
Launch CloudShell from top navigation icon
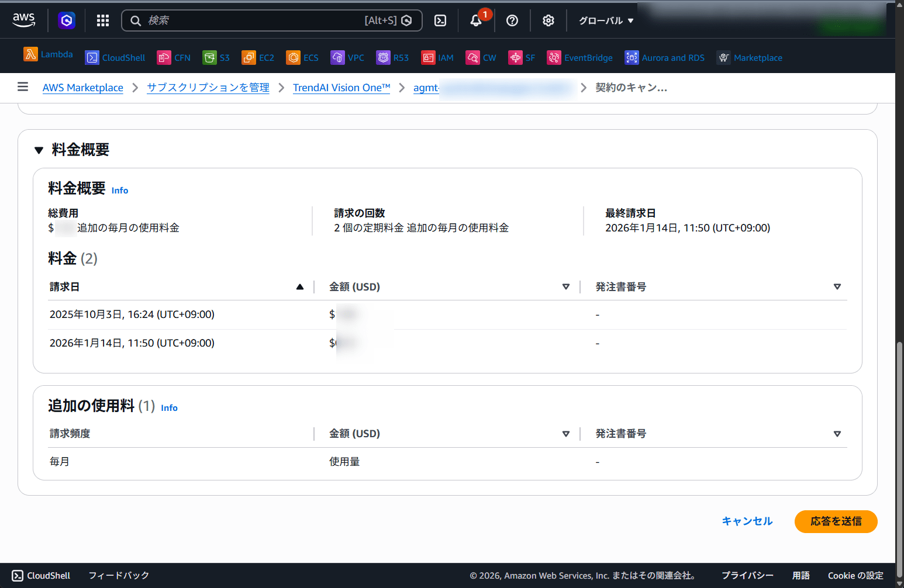pyautogui.click(x=440, y=20)
